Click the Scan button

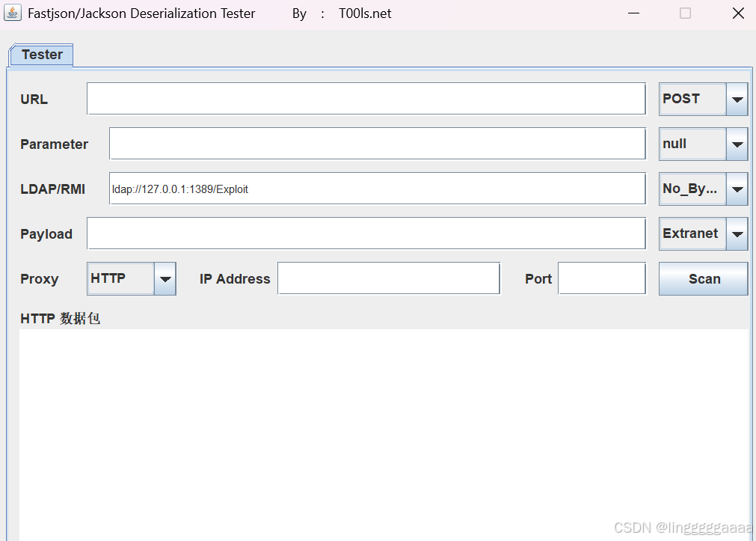[703, 278]
